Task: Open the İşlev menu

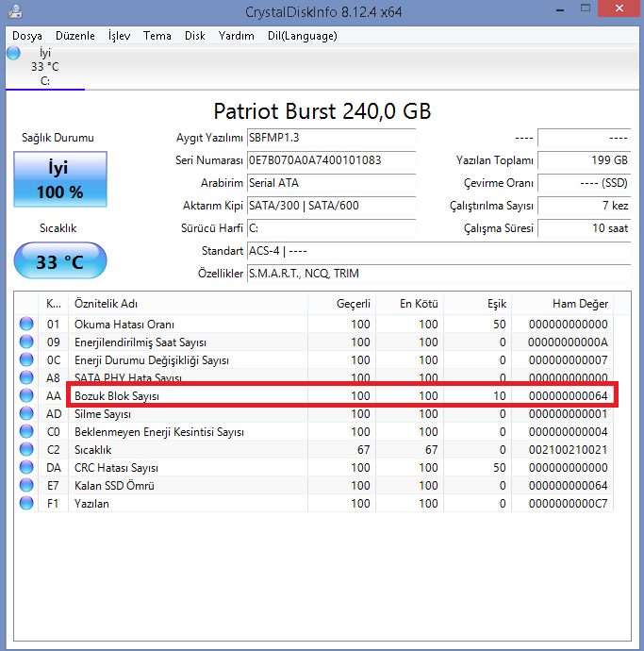Action: click(119, 36)
